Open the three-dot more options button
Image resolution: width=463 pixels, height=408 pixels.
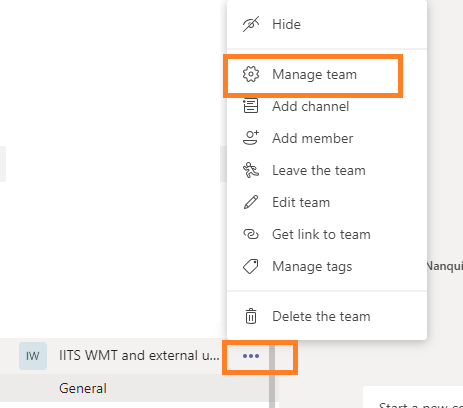click(x=251, y=356)
